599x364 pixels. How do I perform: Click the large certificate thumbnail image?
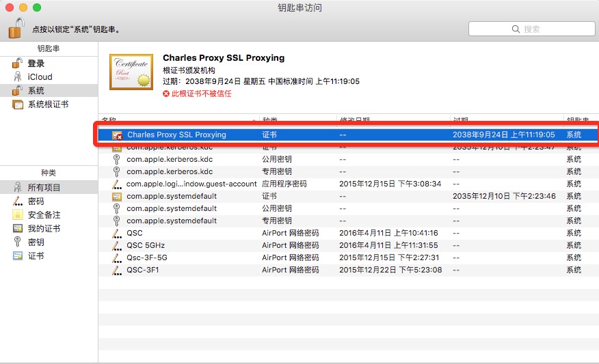pos(131,72)
